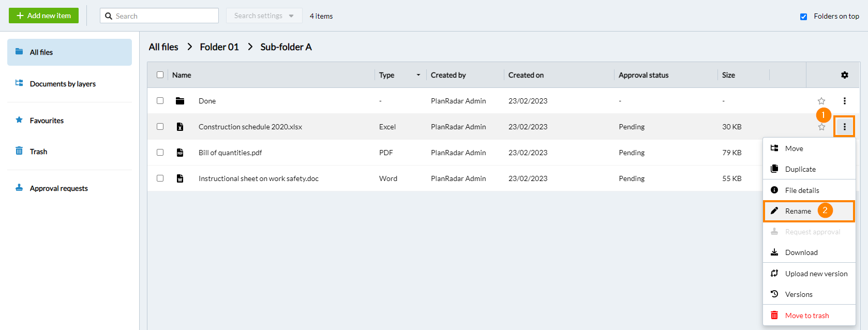Expand the Search settings dropdown
This screenshot has height=330, width=868.
coord(264,16)
